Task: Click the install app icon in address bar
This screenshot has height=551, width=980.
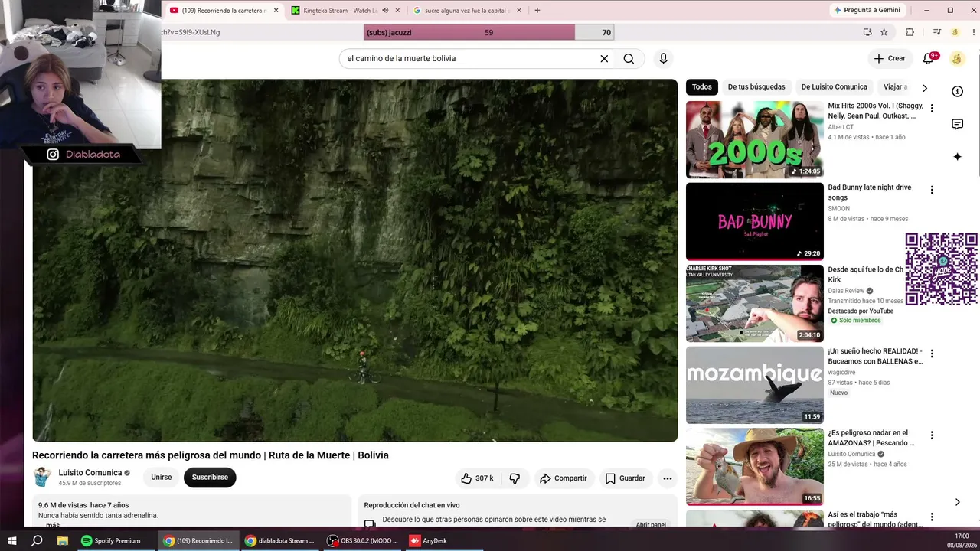Action: click(x=867, y=32)
